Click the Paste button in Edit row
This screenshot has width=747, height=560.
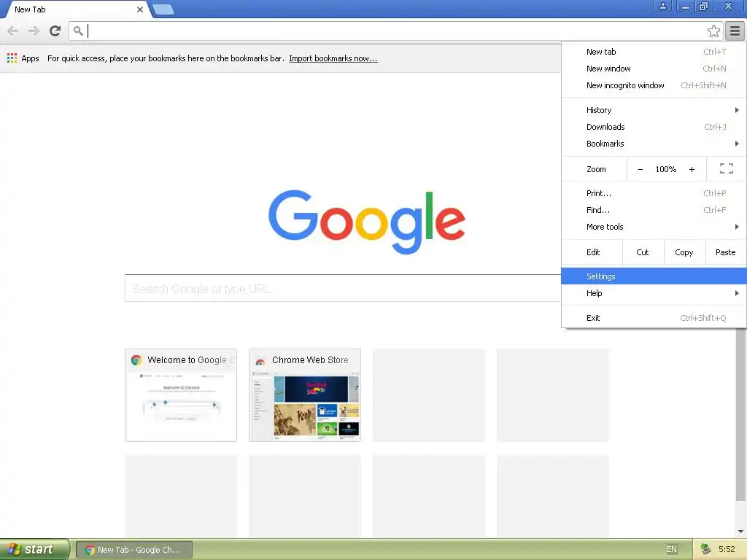tap(726, 252)
